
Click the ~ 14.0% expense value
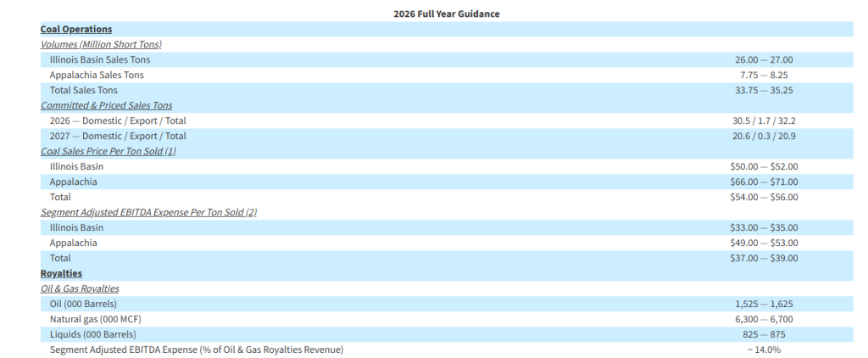point(764,350)
